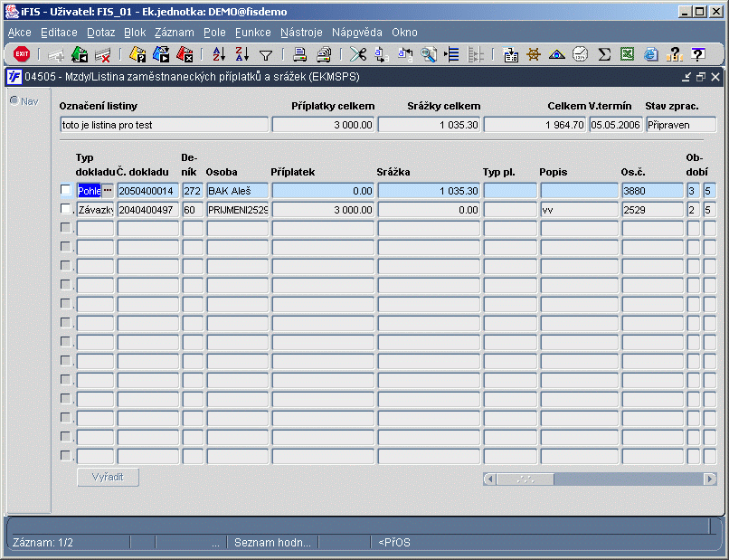The image size is (729, 560).
Task: Click the red EXIT toolbar icon
Action: pos(22,54)
